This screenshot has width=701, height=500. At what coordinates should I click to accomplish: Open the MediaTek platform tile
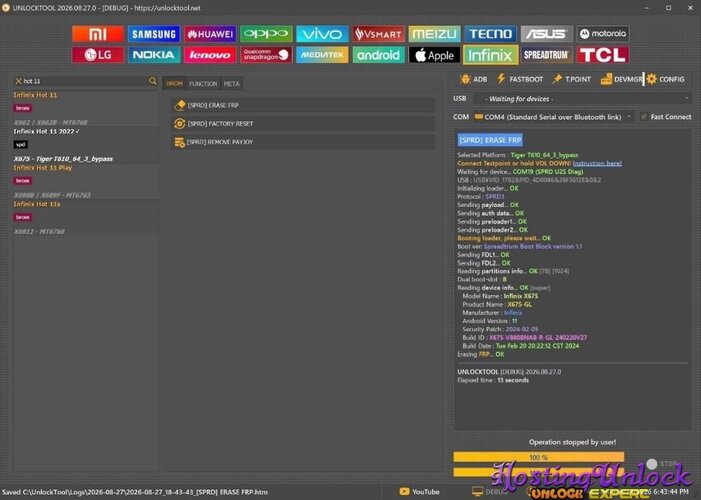(322, 55)
